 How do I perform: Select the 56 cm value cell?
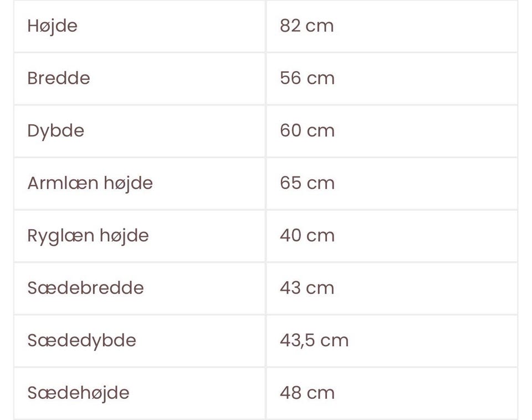point(307,78)
